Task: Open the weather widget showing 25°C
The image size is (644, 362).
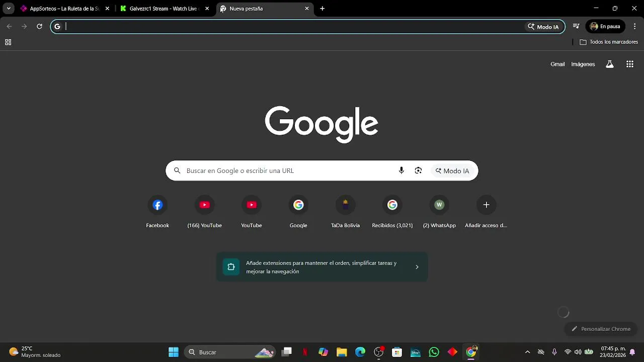Action: [x=35, y=352]
